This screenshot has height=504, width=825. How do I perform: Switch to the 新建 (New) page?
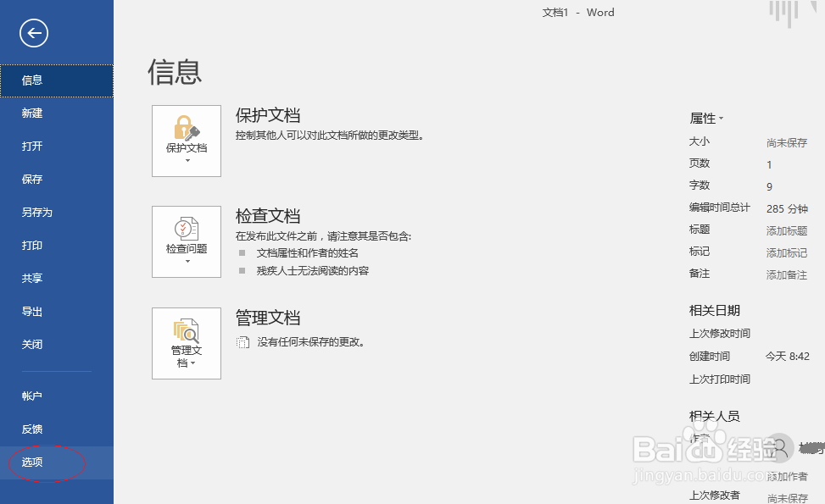pos(31,113)
